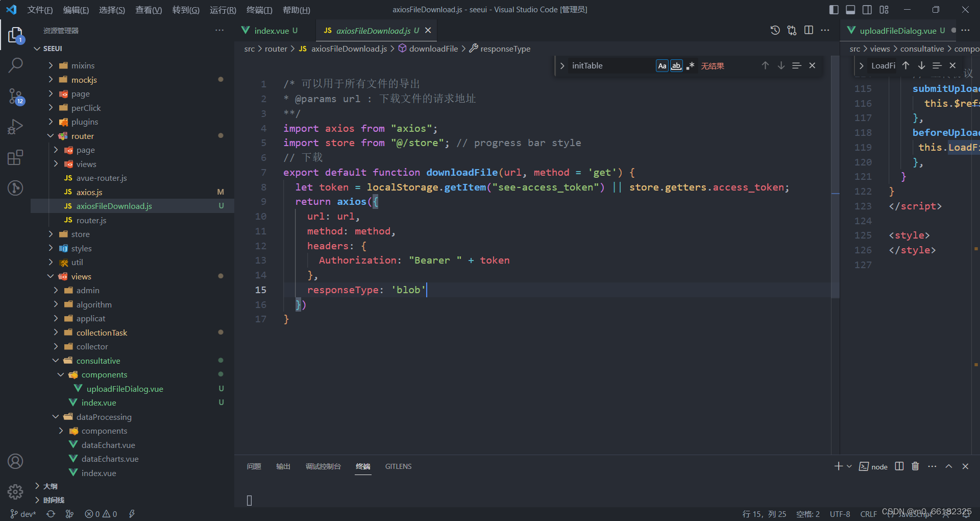This screenshot has width=980, height=521.
Task: Go to previous match in initTable find widget
Action: coord(765,65)
